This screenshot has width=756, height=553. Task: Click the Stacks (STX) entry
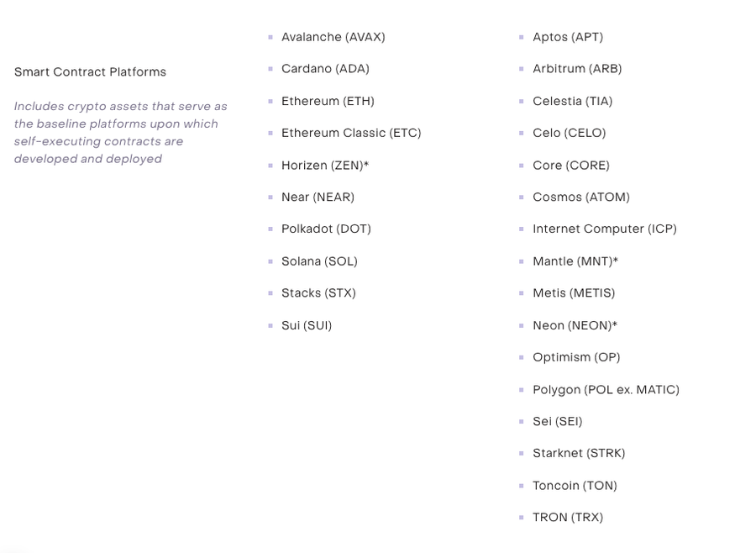[x=318, y=293]
